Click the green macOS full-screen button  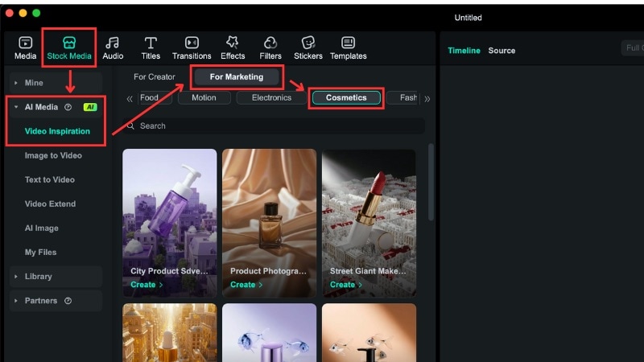pos(36,13)
